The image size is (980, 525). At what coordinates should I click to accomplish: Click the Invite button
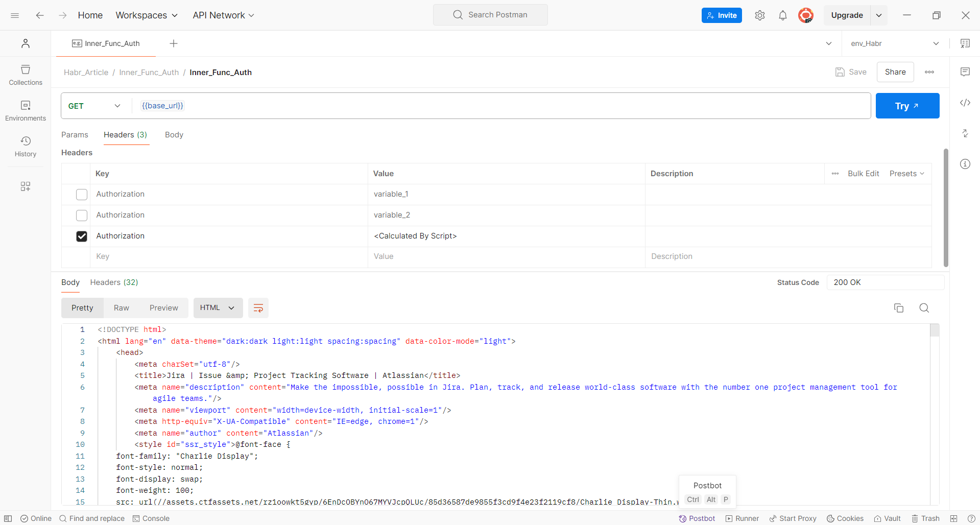pyautogui.click(x=722, y=15)
